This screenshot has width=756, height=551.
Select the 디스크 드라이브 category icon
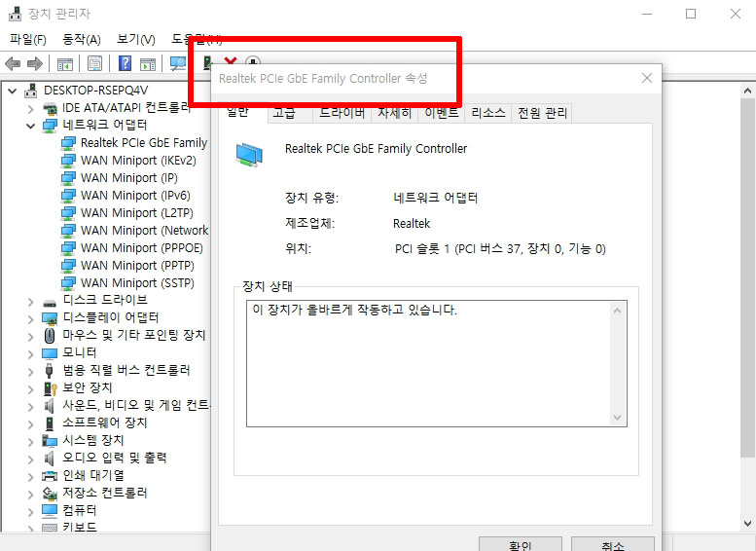tap(50, 303)
